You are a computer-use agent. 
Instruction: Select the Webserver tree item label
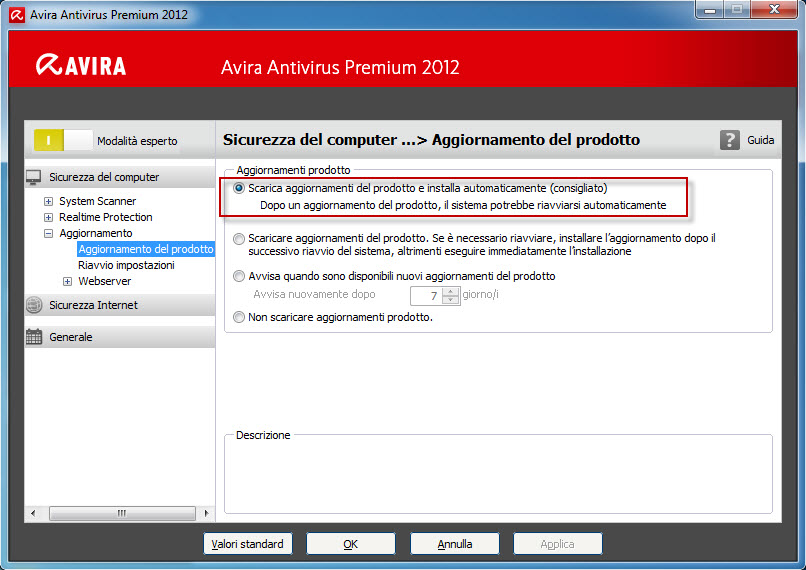104,281
